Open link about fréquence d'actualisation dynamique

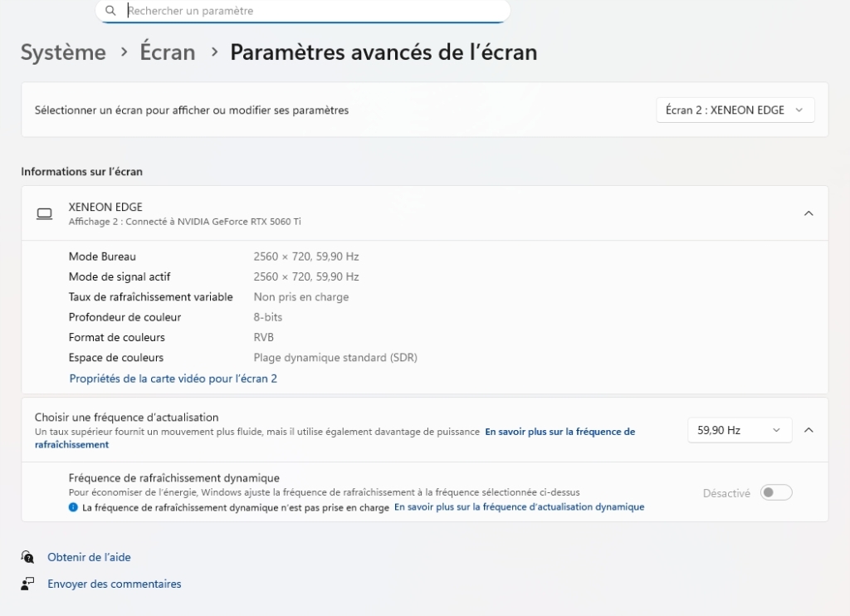tap(519, 506)
